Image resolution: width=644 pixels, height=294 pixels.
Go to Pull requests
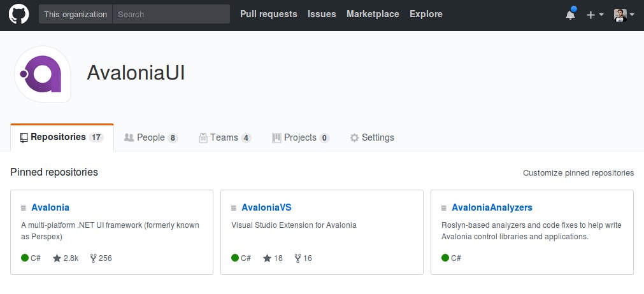coord(269,14)
